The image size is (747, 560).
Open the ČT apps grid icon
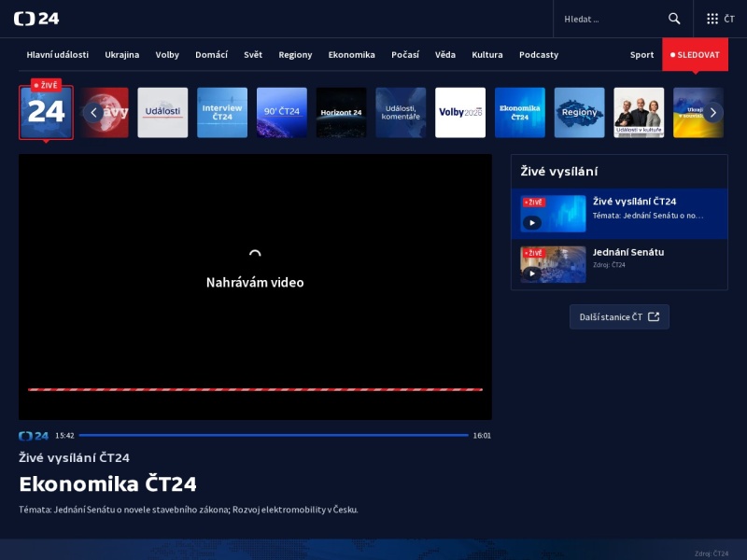pos(712,19)
